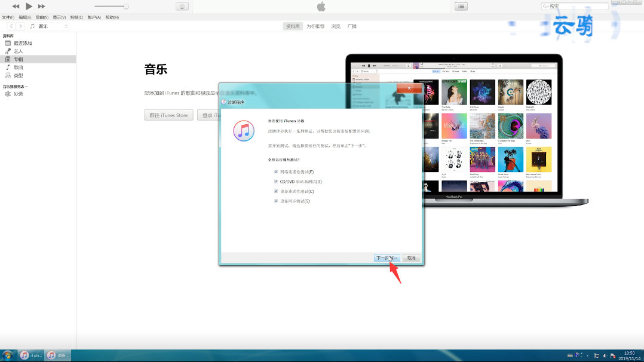The width and height of the screenshot is (644, 362).
Task: Click the Windows Start button
Action: [7, 355]
